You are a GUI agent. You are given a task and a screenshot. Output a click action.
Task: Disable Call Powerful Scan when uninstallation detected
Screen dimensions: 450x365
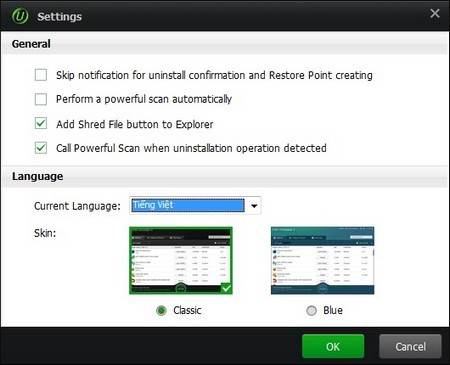(41, 148)
